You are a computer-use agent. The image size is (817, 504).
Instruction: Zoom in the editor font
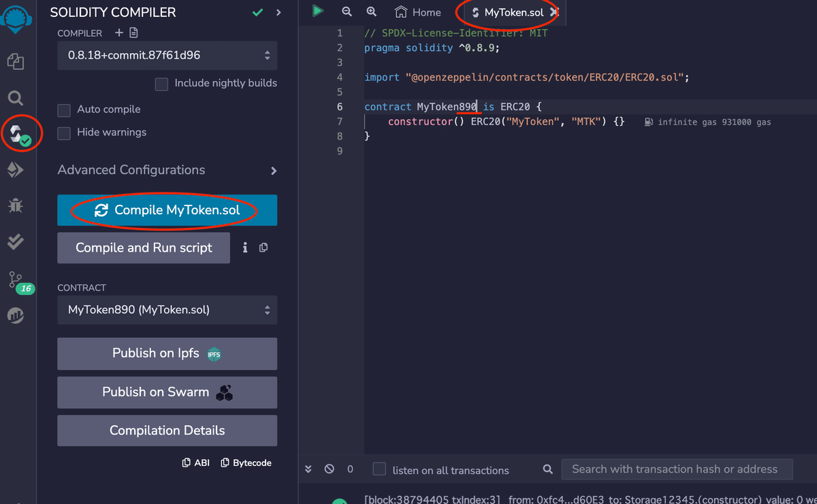[372, 12]
